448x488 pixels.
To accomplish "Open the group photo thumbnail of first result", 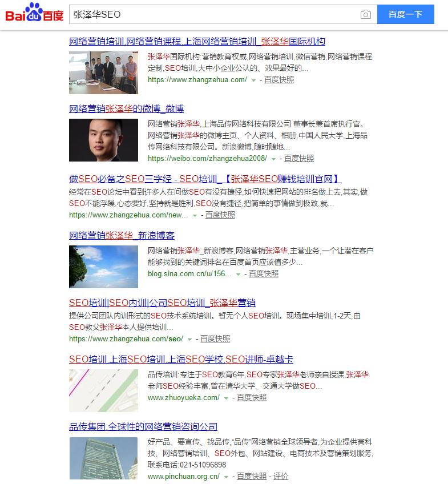I will coord(103,72).
